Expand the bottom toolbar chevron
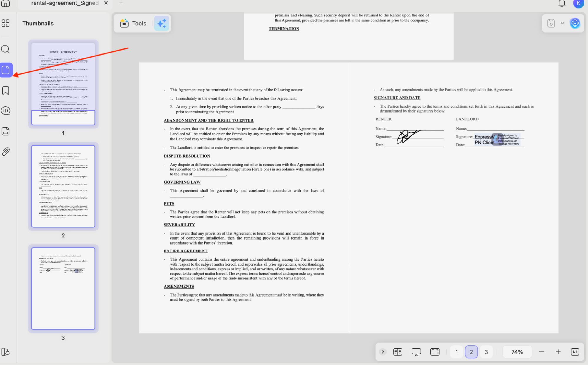588x365 pixels. pos(383,352)
